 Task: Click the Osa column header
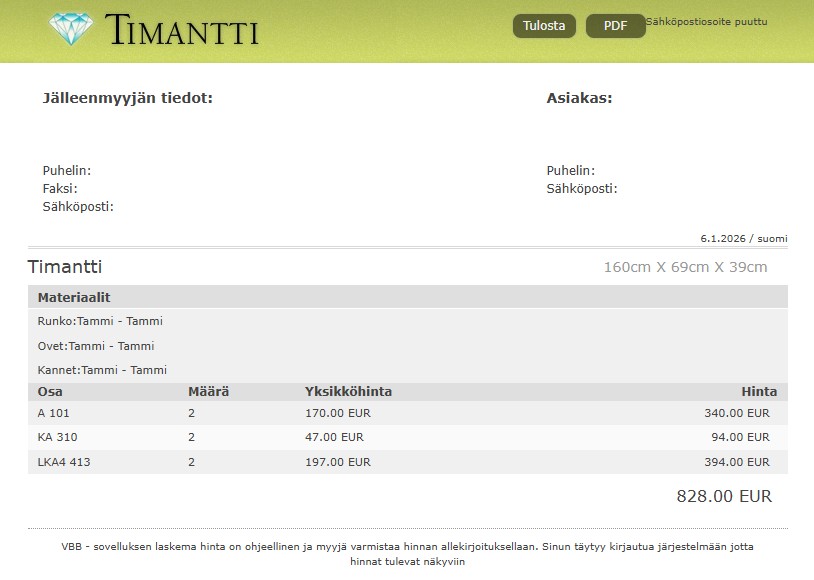(50, 392)
